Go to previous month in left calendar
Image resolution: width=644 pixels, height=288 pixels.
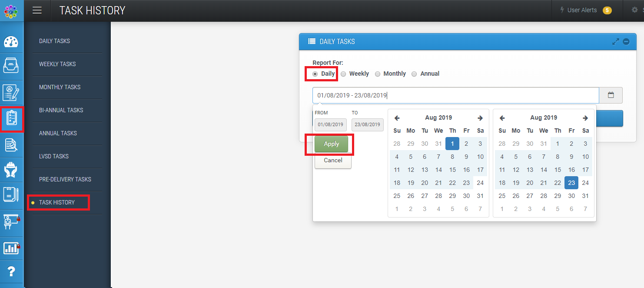click(397, 117)
